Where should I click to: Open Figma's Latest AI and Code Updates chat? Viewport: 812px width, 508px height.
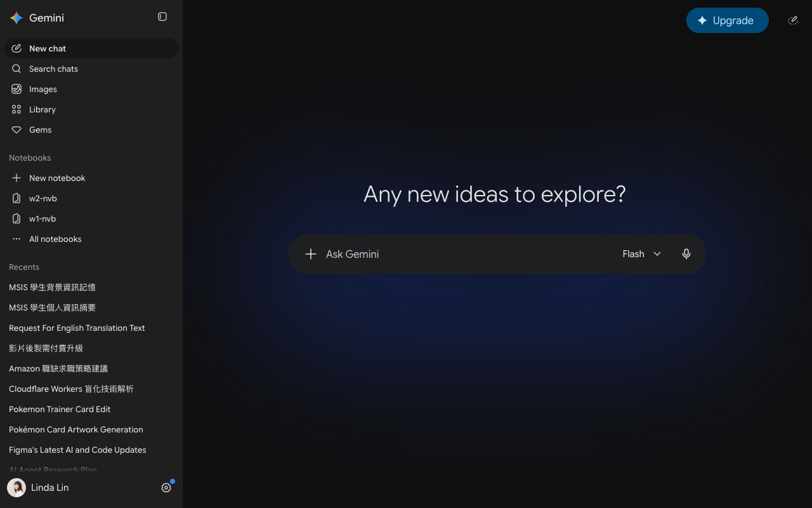click(91, 450)
